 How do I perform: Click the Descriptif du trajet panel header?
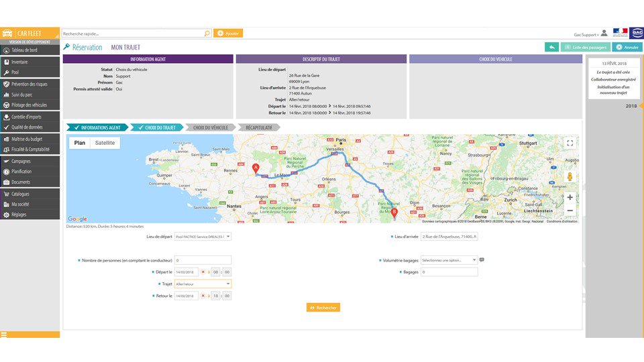coord(321,59)
